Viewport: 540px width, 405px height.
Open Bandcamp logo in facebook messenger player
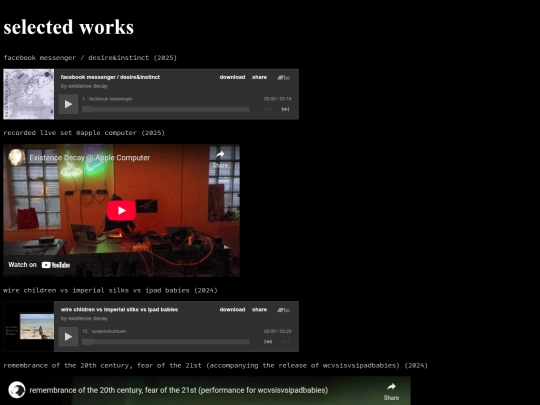click(x=284, y=77)
